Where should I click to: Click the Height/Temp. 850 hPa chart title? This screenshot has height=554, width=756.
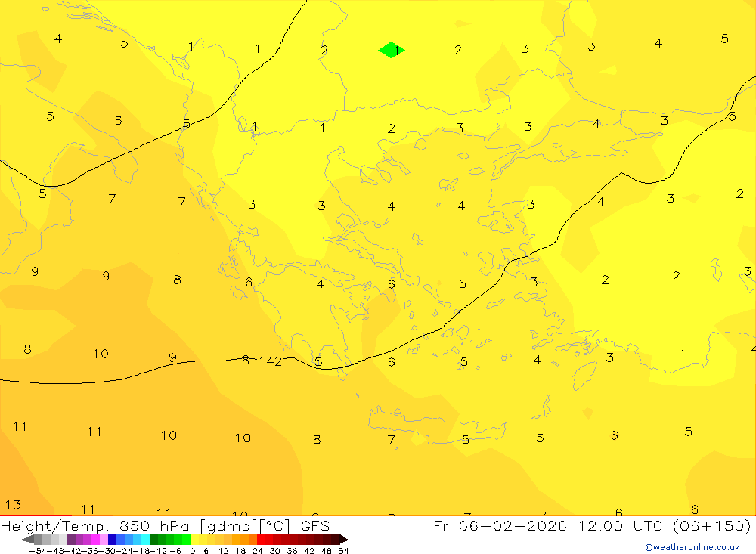(x=165, y=525)
